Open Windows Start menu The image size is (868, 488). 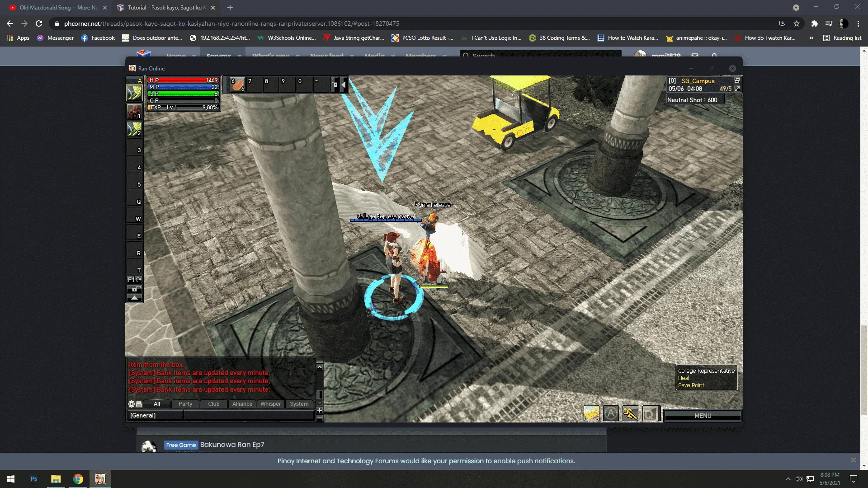tap(11, 479)
